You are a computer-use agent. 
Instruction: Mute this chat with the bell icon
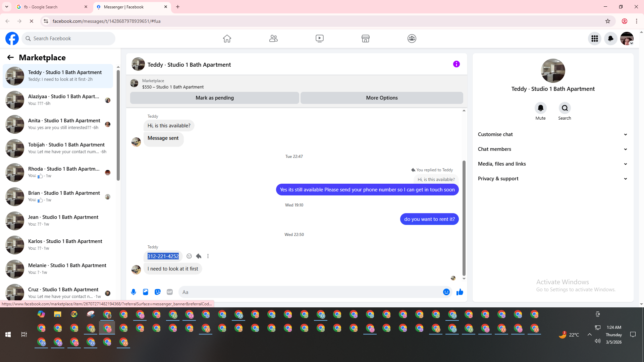[x=541, y=108]
